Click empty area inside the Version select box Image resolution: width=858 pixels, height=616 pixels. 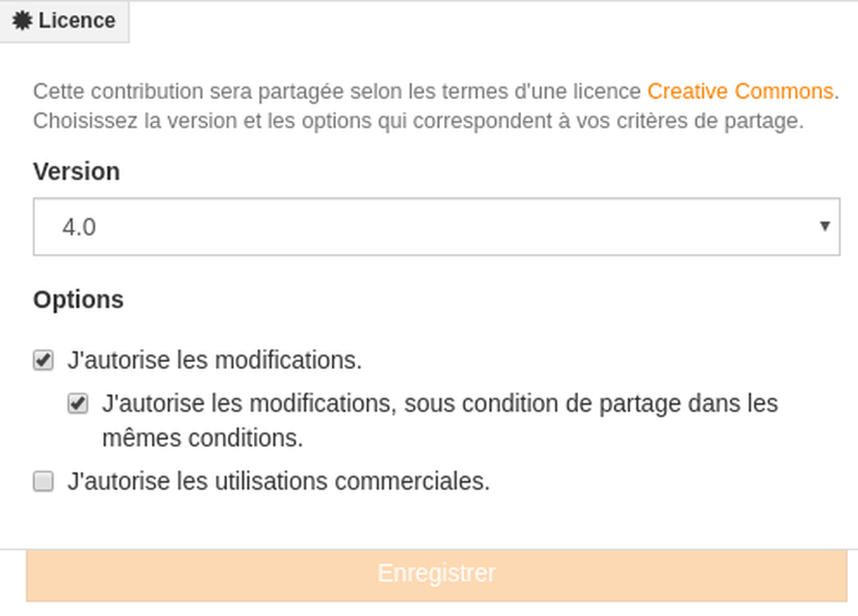[x=437, y=226]
